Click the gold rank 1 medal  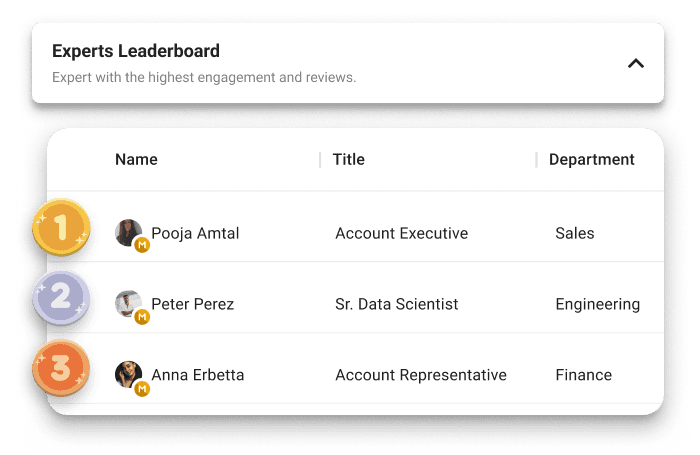tap(61, 228)
